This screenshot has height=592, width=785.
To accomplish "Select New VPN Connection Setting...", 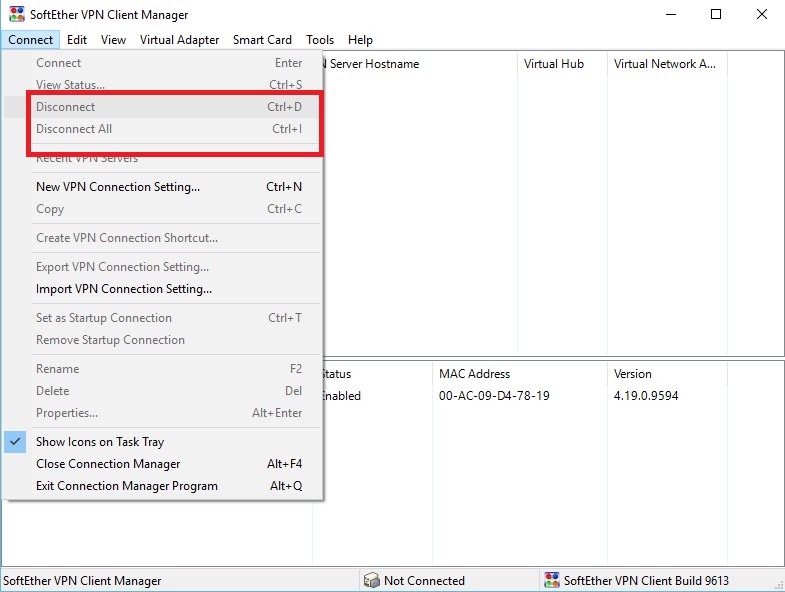I will click(x=162, y=187).
